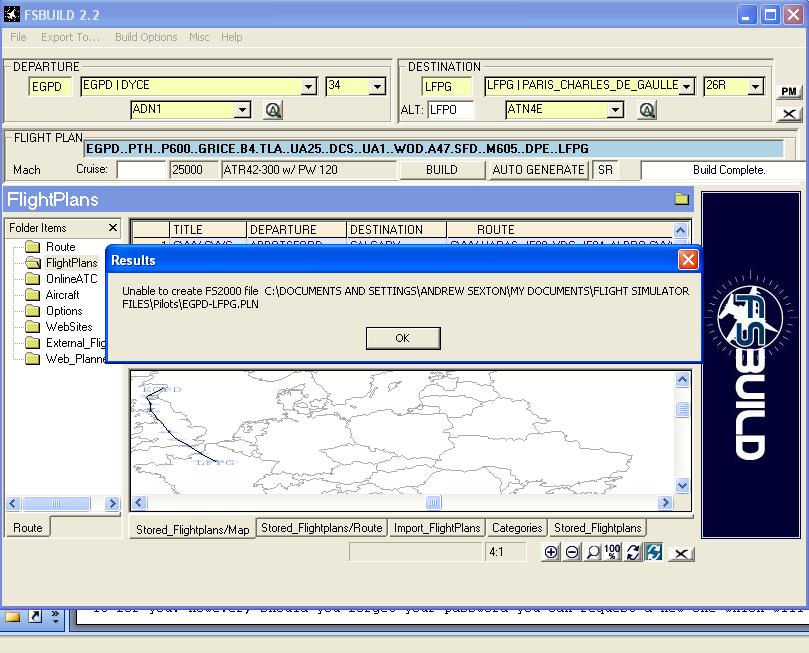The image size is (809, 653).
Task: Expand the destination runway 26R dropdown
Action: tap(755, 86)
